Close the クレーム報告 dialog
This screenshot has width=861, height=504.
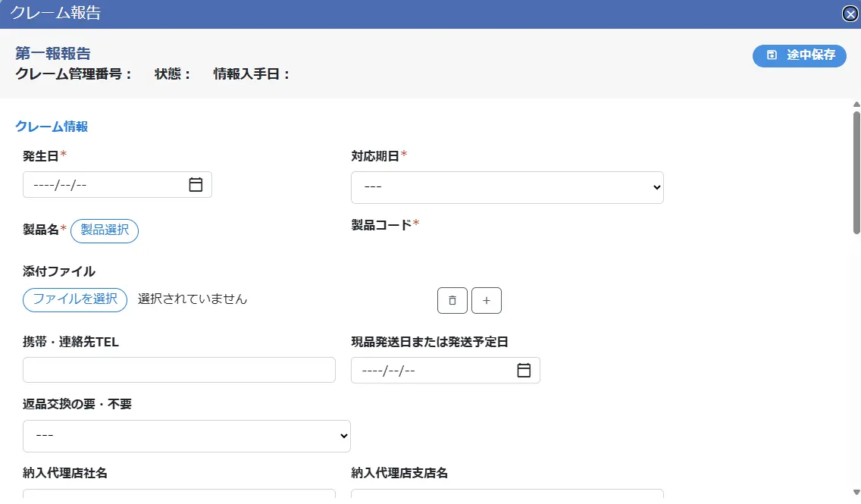(x=850, y=14)
